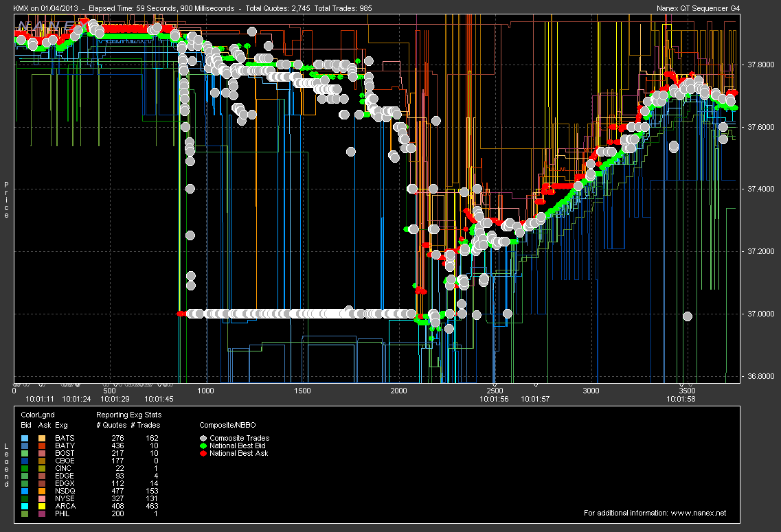Click BATS's 162 trades count
Screen dimensions: 781x532
click(x=152, y=439)
